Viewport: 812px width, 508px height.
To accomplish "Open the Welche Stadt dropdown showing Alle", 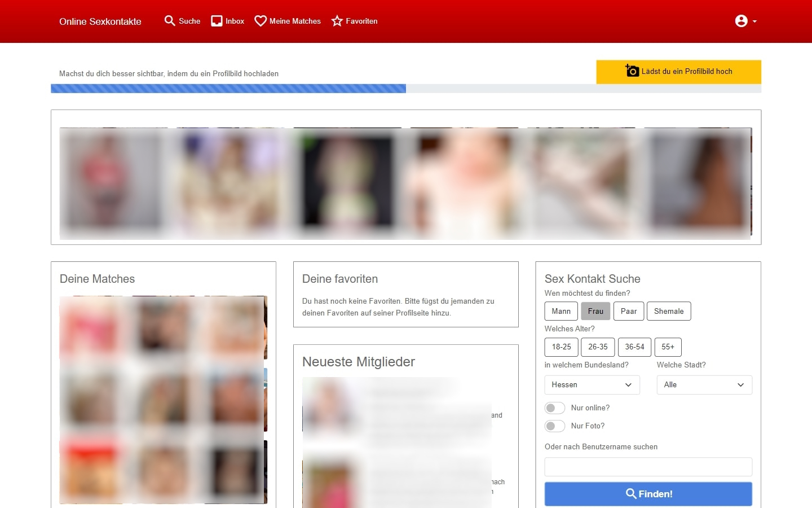I will 704,385.
